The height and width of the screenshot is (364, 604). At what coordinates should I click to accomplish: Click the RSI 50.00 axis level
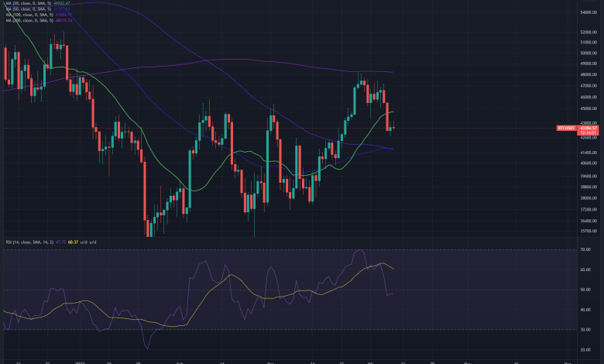click(x=589, y=290)
